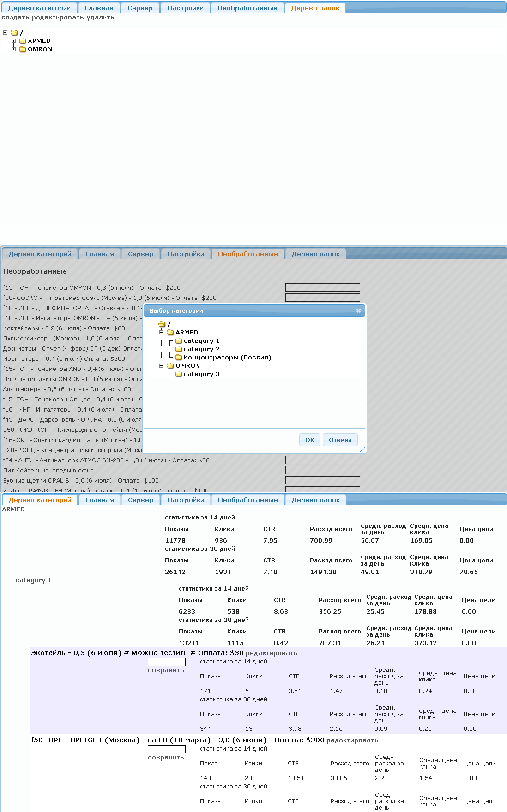Click category 1 label in statistics view
Viewport: 507px width, 812px height.
[x=34, y=580]
